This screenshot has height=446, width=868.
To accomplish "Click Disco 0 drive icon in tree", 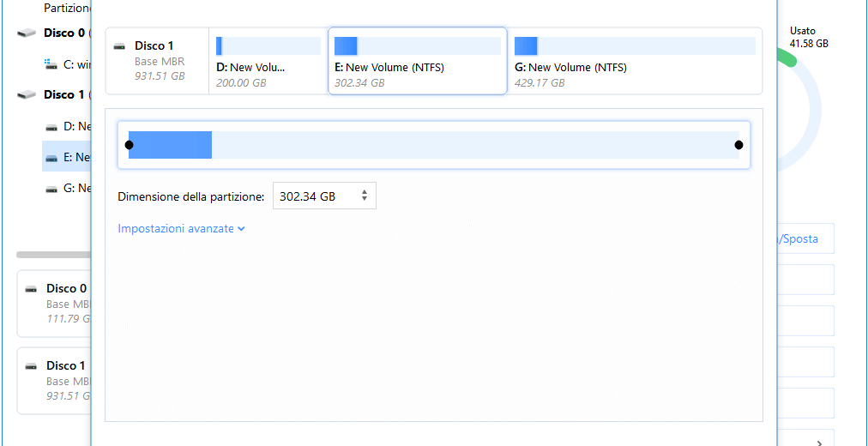I will (27, 33).
